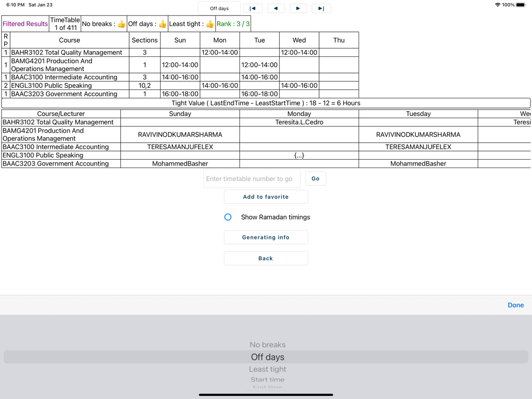Click the home indicator bar
Image resolution: width=532 pixels, height=399 pixels.
pos(265,395)
